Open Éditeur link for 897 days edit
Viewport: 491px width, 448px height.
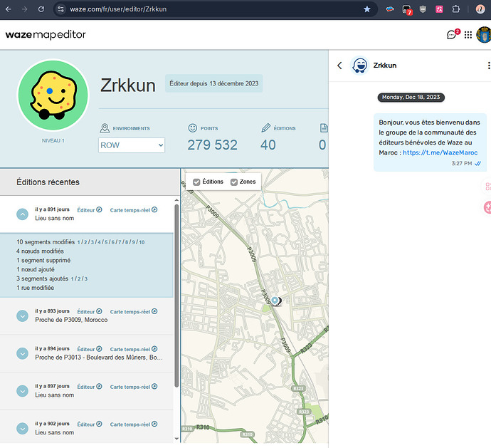point(90,387)
